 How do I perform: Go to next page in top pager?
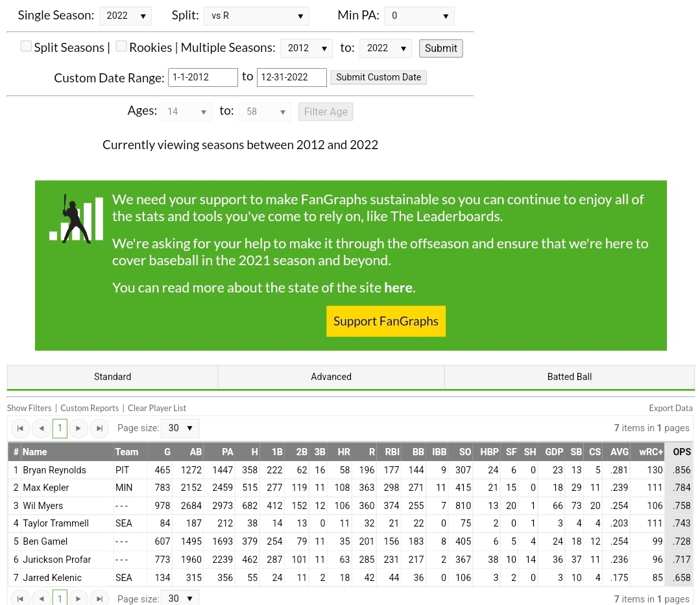[78, 429]
